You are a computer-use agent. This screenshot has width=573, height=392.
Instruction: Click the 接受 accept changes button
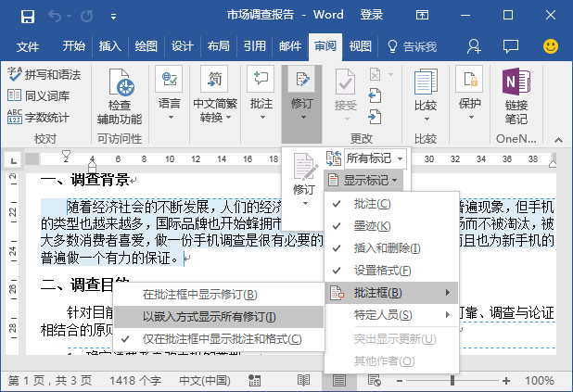[345, 95]
